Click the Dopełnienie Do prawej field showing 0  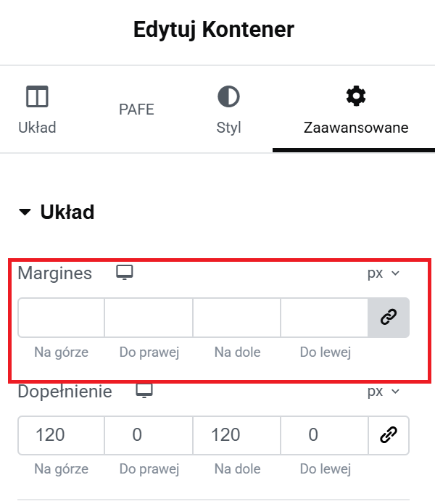pos(149,436)
